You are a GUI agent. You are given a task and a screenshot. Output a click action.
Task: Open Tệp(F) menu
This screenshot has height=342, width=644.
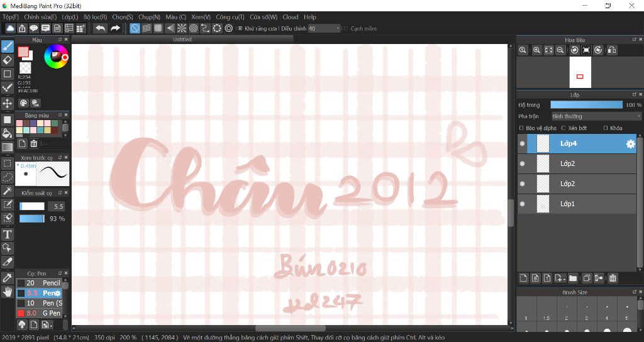(11, 17)
